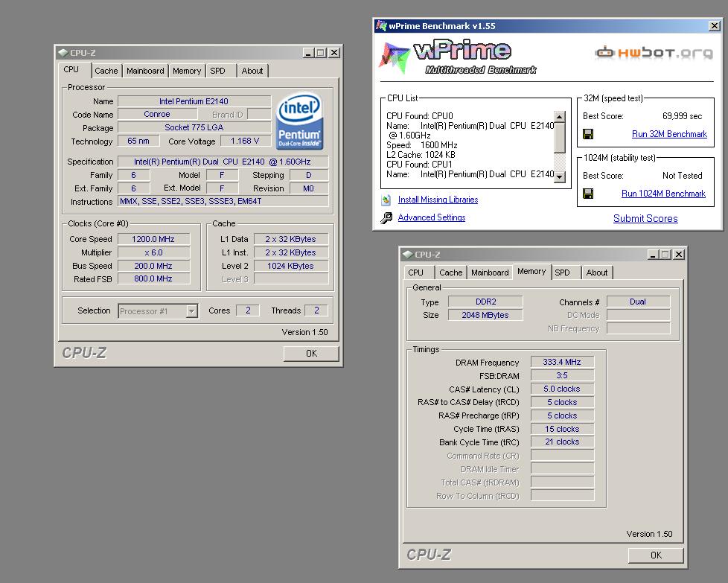This screenshot has height=583, width=728.
Task: Click the 5.0 clocks CAS latency value
Action: (562, 389)
